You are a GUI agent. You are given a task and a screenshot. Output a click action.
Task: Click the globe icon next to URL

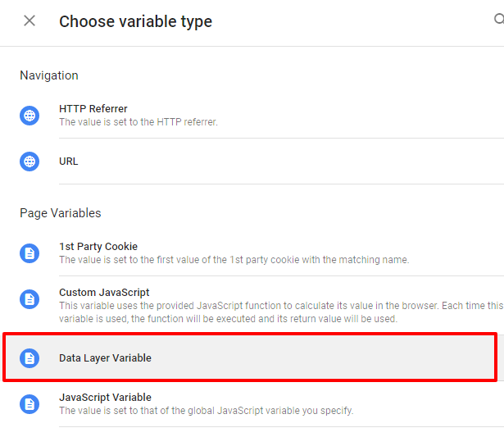[x=30, y=162]
